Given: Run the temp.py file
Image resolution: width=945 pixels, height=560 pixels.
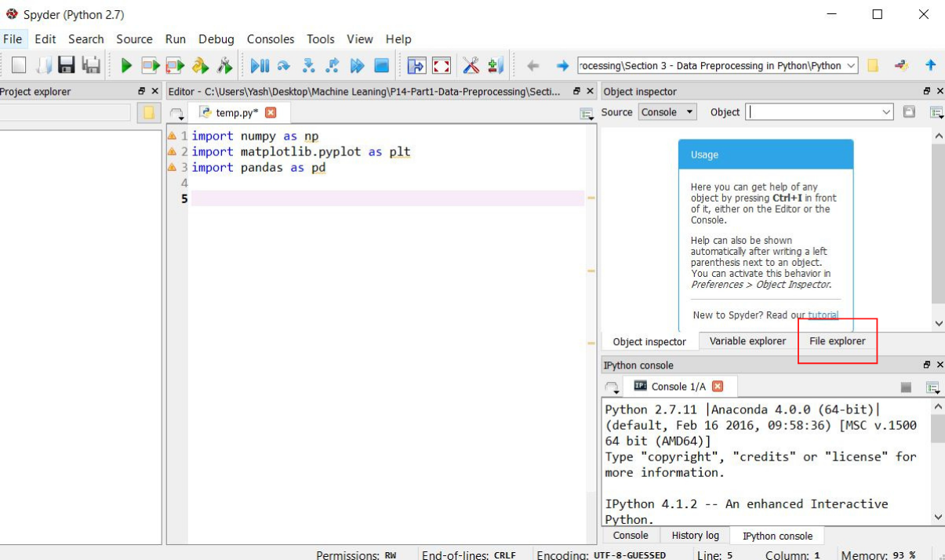Looking at the screenshot, I should tap(125, 64).
